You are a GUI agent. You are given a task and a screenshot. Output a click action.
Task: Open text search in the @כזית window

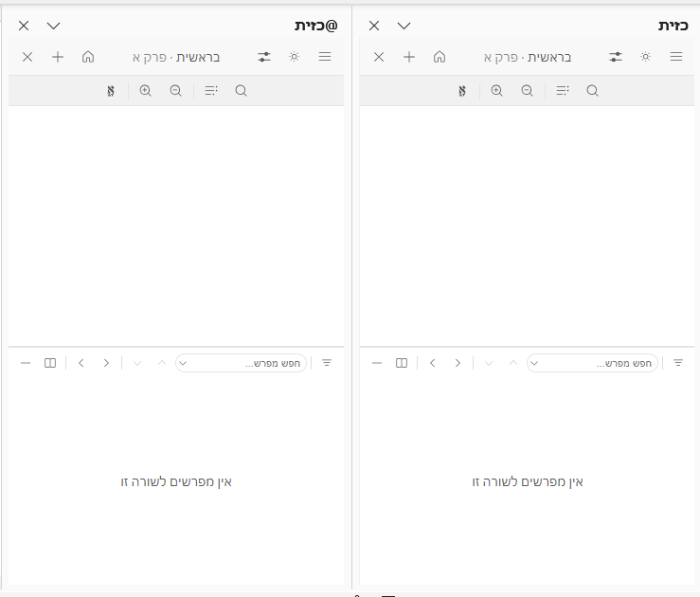tap(241, 91)
